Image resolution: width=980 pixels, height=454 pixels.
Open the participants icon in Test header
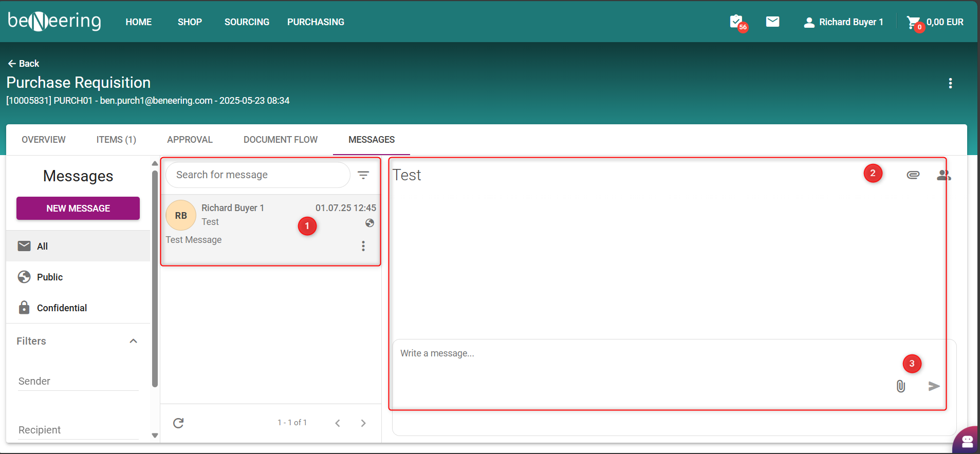(x=943, y=175)
